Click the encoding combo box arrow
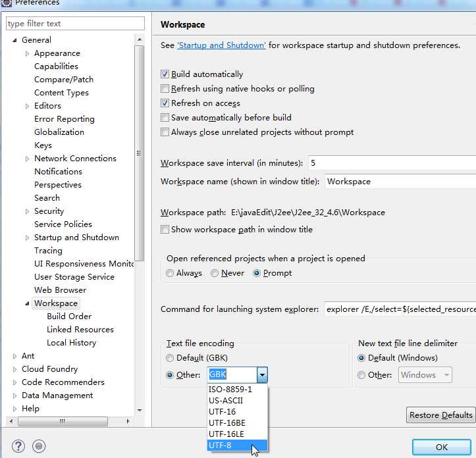Image resolution: width=476 pixels, height=458 pixels. tap(262, 375)
